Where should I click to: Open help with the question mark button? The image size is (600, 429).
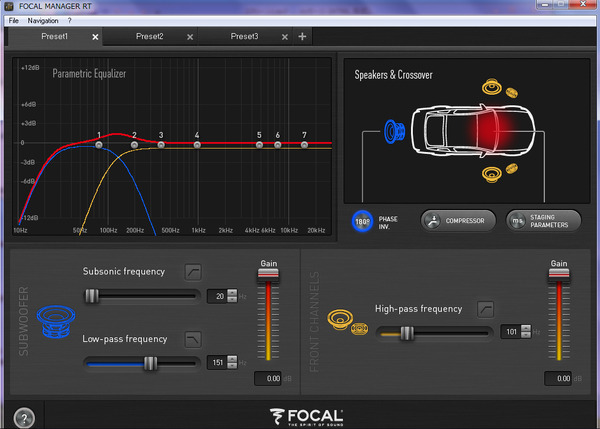coord(24,418)
